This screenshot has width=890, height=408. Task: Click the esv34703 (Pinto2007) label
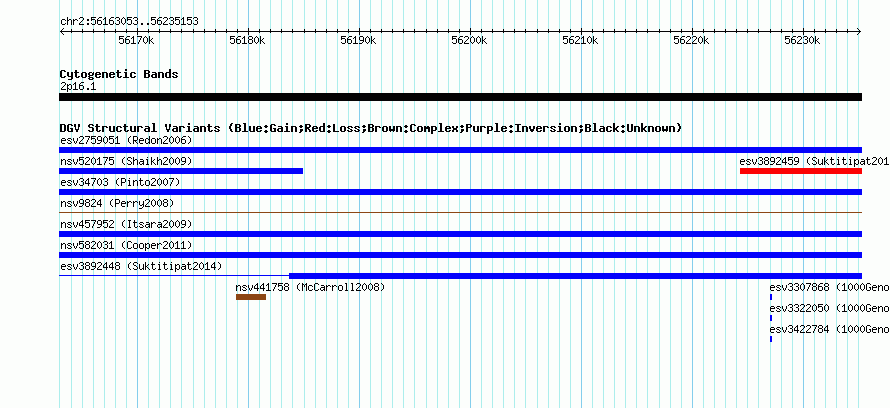[x=120, y=182]
